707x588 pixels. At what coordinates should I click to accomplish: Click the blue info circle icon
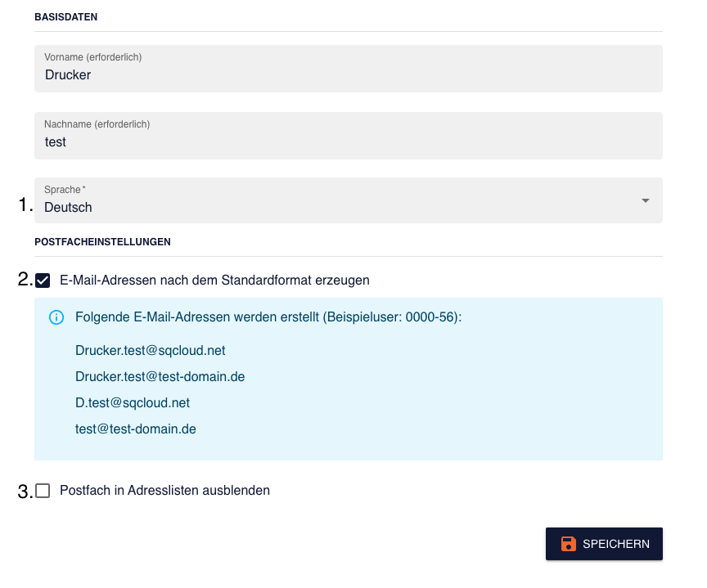click(56, 317)
